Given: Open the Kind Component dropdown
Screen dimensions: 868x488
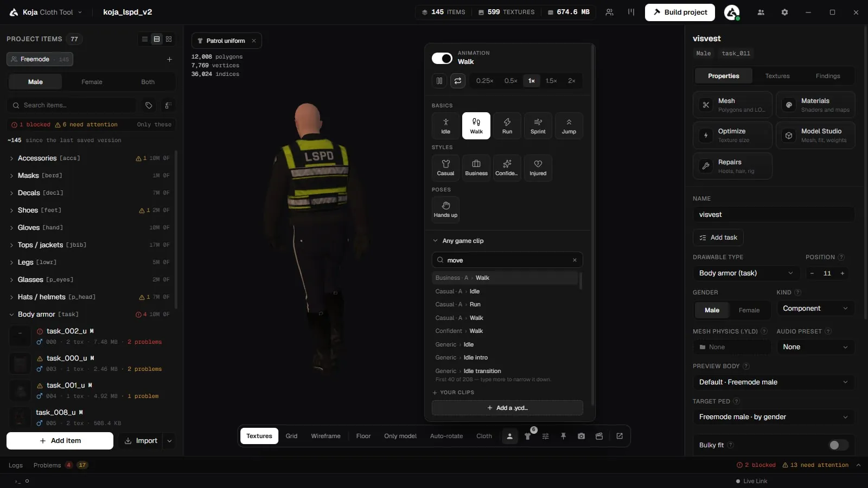Looking at the screenshot, I should coord(815,309).
